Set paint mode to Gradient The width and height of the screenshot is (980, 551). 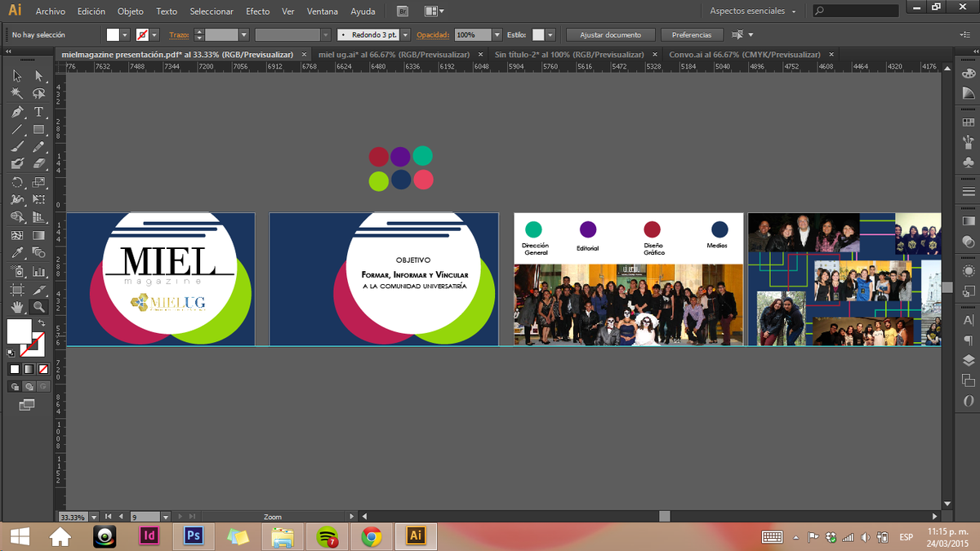pyautogui.click(x=29, y=369)
